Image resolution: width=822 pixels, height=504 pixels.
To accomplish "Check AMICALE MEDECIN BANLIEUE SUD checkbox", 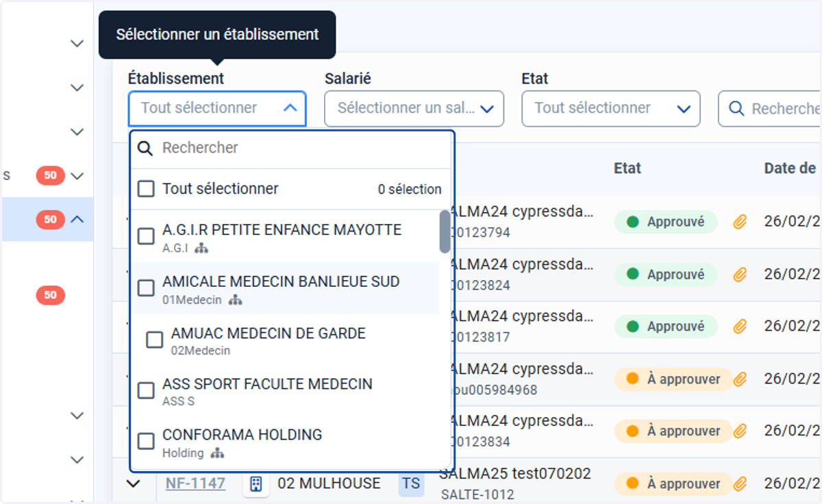I will pyautogui.click(x=146, y=288).
